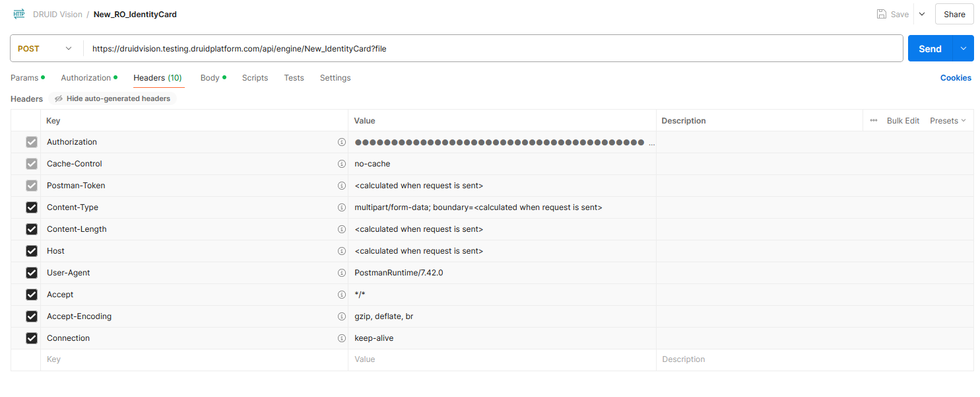Click the empty Key field in the last row
This screenshot has height=397, width=980.
pos(191,359)
